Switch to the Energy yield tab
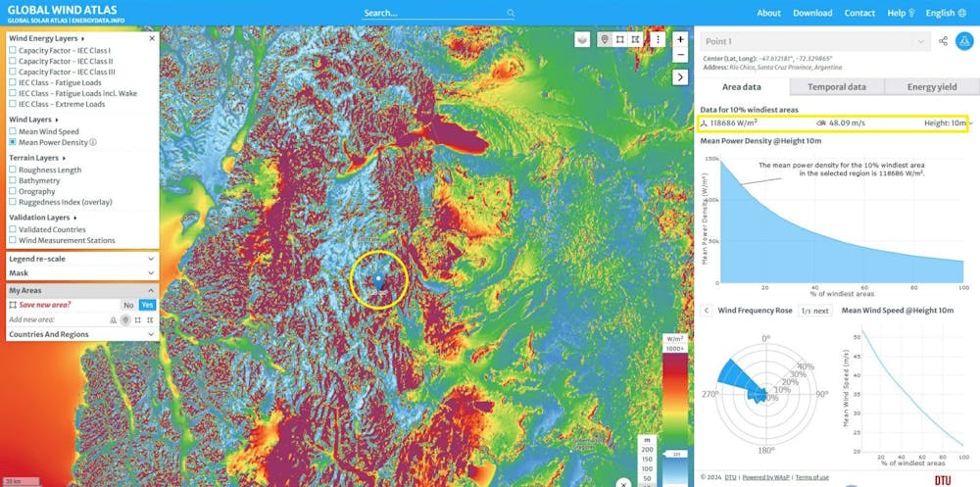 tap(932, 87)
